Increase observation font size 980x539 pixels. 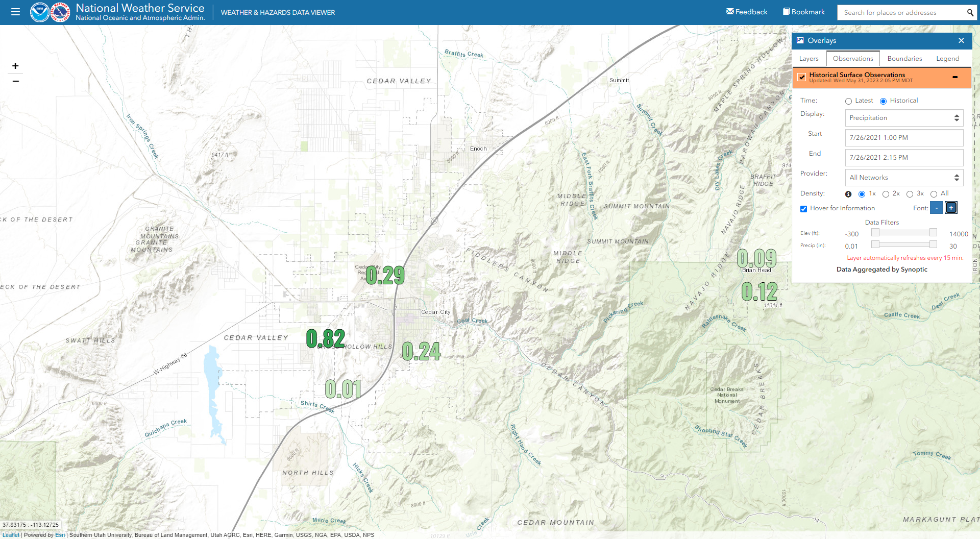[x=951, y=208]
